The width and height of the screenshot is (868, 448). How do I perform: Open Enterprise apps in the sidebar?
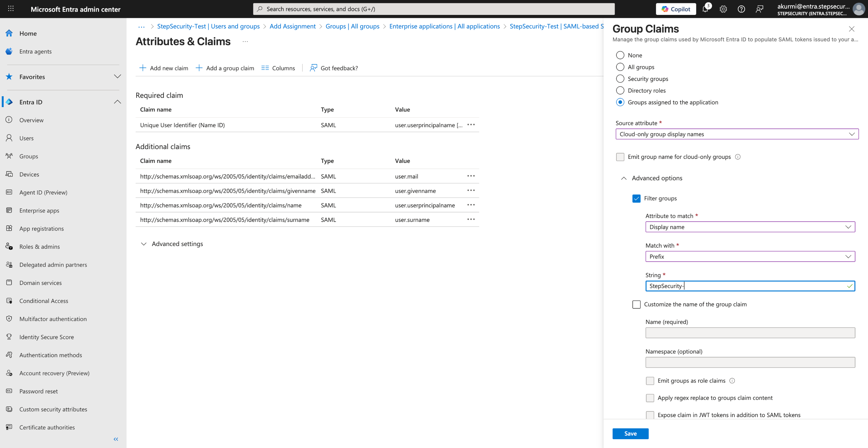39,210
